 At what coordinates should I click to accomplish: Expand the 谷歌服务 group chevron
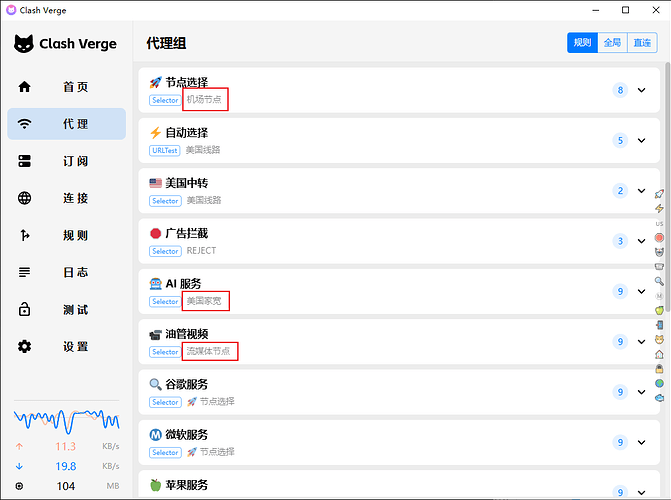point(641,392)
